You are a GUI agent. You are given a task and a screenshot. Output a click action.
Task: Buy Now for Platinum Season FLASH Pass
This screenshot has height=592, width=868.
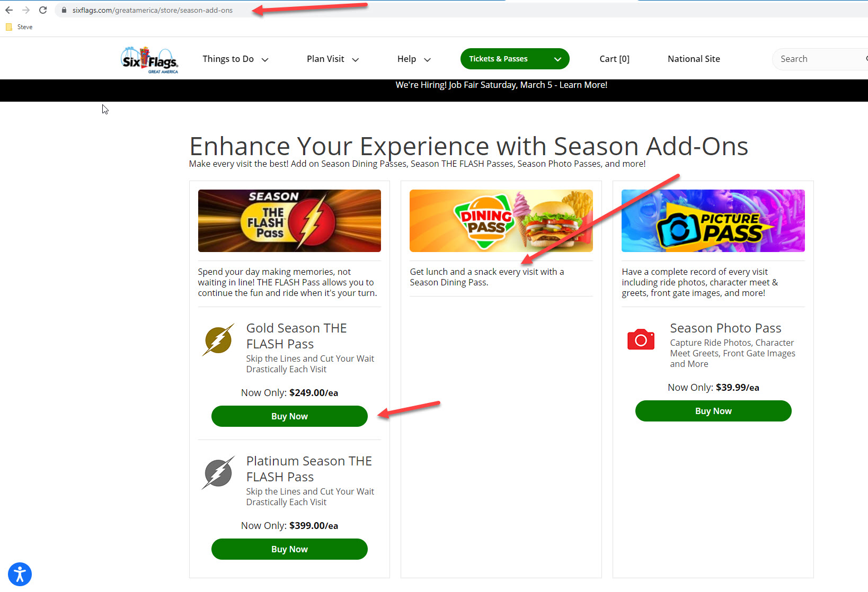tap(289, 549)
